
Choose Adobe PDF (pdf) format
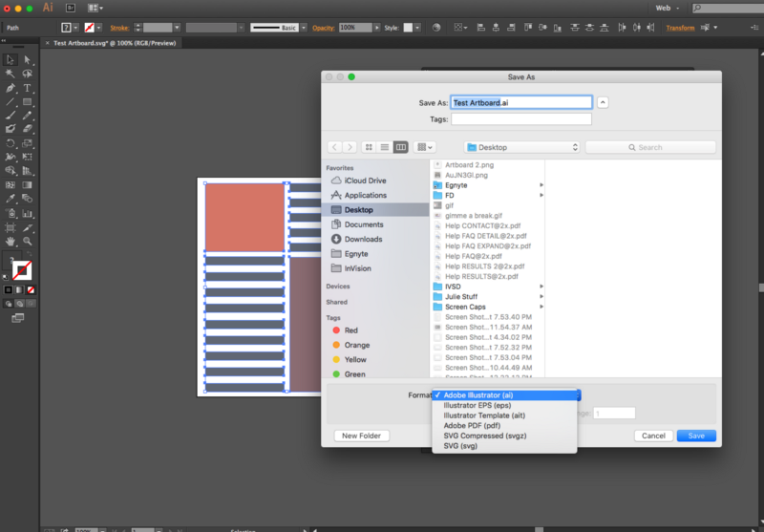(472, 426)
